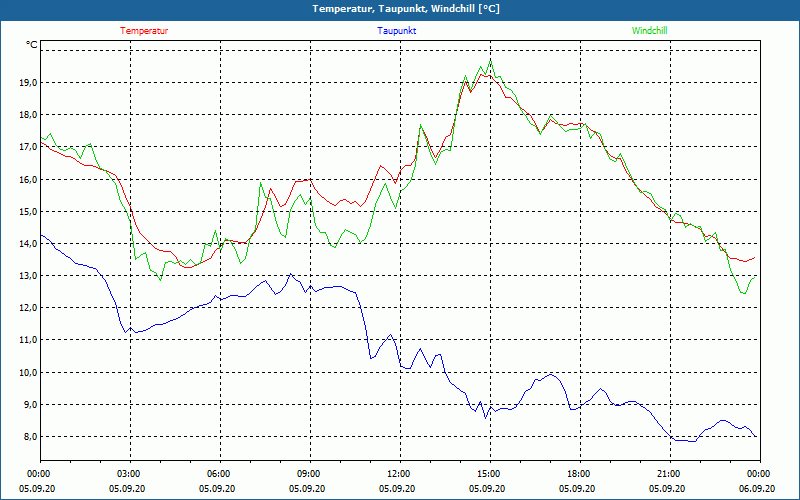Click the "06:00" time label on the x-axis
Screen dimensions: 800x500
pyautogui.click(x=219, y=474)
